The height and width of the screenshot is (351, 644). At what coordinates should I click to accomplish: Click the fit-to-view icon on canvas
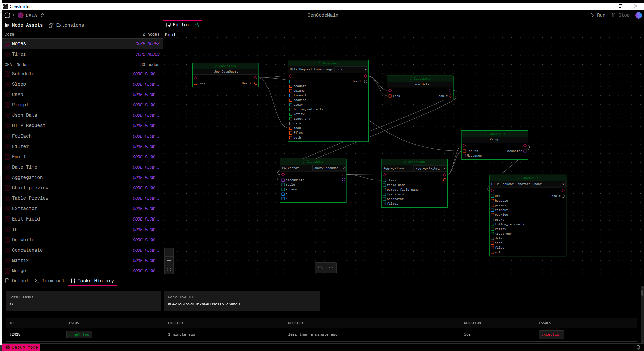[169, 270]
